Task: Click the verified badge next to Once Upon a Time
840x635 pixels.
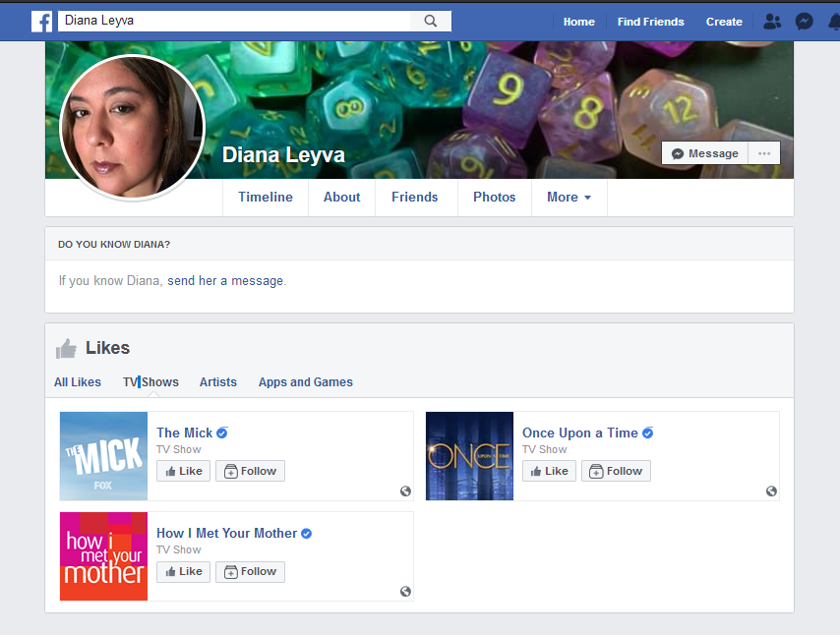Action: 647,433
